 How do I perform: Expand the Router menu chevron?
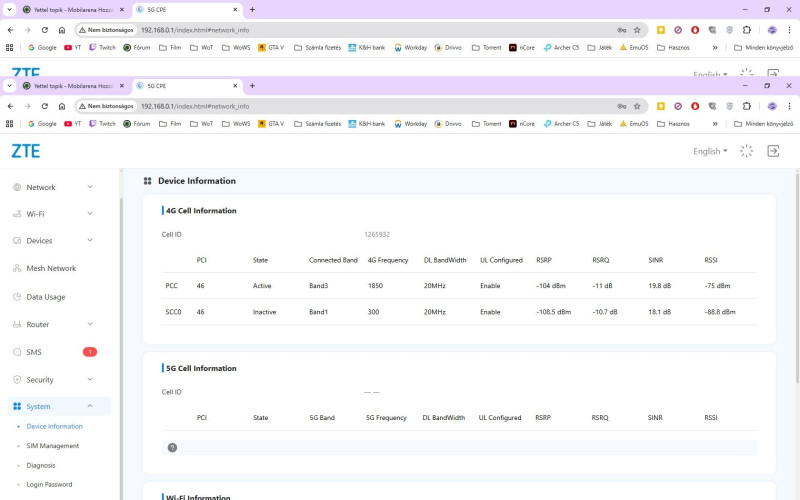(90, 323)
